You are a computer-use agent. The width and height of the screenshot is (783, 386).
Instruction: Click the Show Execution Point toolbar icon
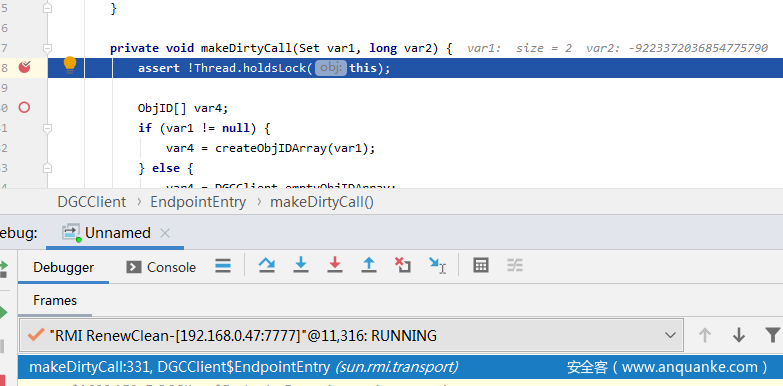(x=223, y=265)
